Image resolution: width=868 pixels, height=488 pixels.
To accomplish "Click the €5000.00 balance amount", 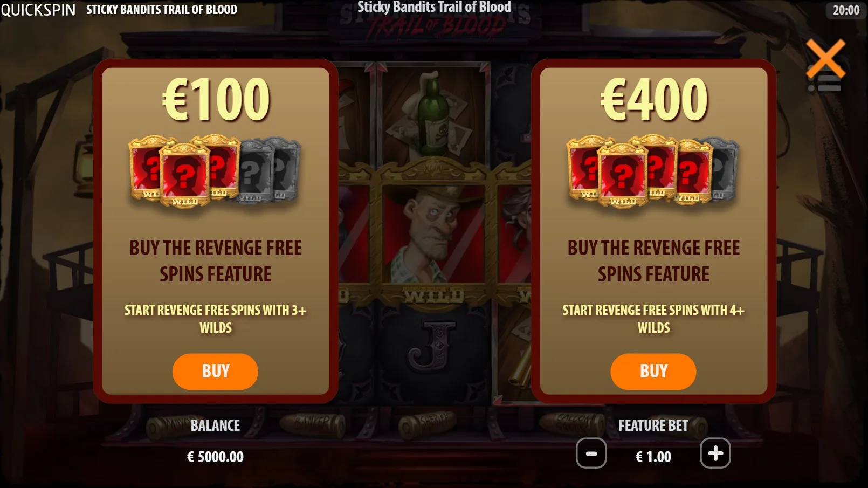I will tap(215, 457).
